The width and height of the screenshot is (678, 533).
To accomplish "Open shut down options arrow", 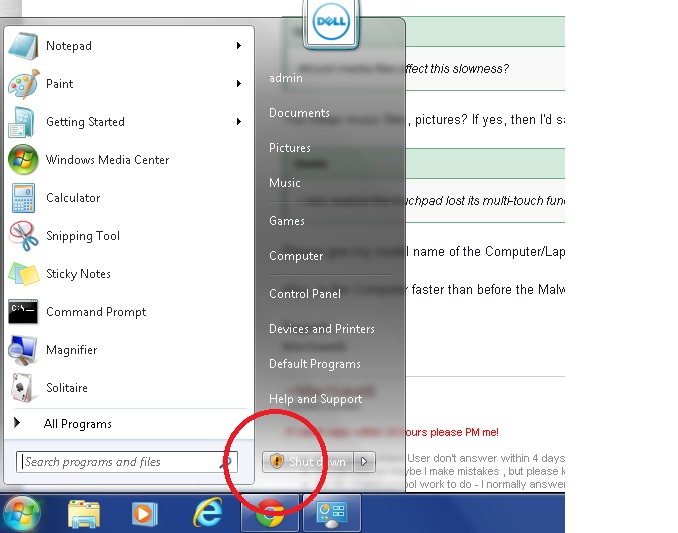I will coord(364,462).
